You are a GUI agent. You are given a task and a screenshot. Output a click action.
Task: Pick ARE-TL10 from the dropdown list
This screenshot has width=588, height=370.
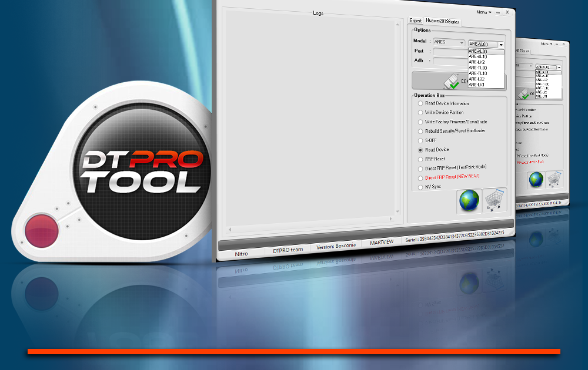tap(486, 73)
